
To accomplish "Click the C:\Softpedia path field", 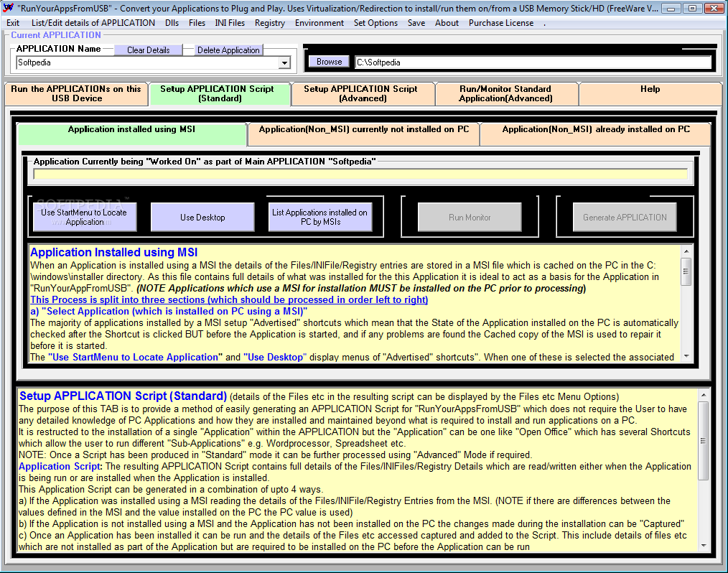I will (x=533, y=62).
